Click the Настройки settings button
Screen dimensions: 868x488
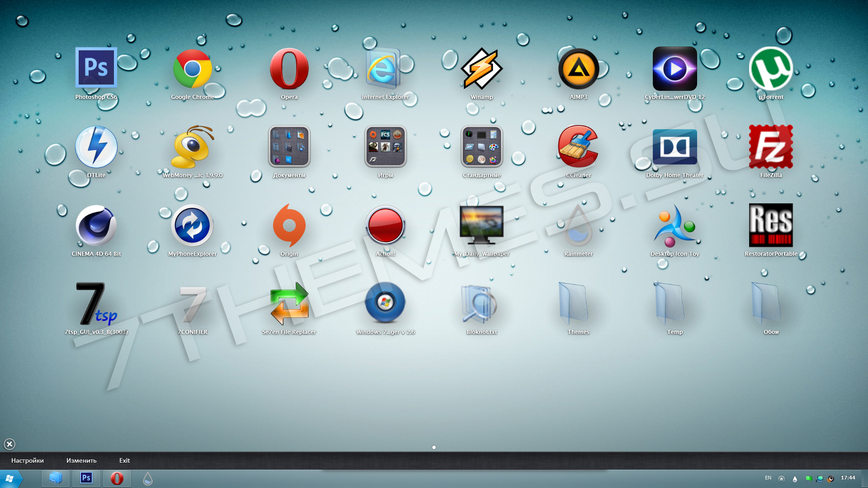point(28,460)
